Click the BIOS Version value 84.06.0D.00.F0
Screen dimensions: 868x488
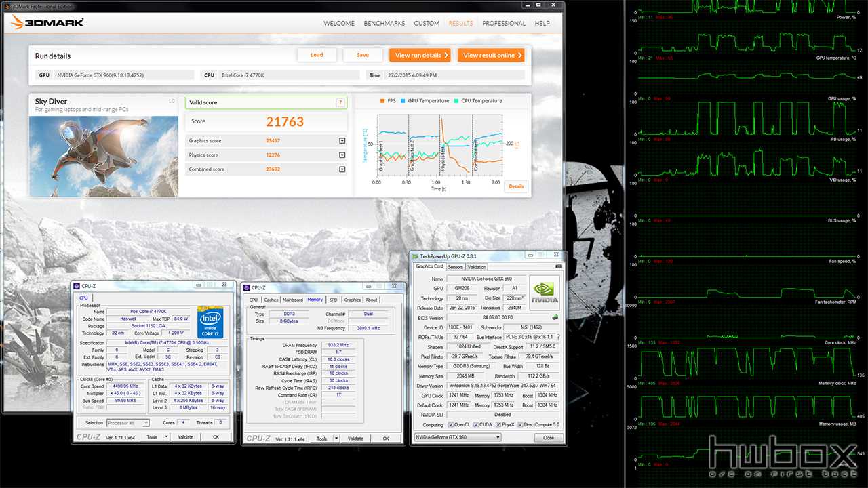[x=497, y=317]
